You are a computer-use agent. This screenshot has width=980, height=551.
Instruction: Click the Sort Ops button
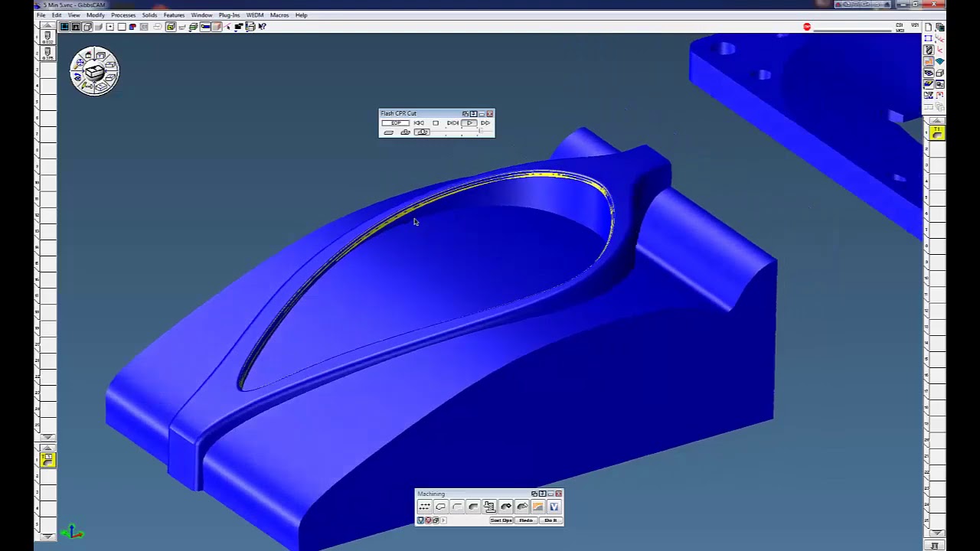501,520
